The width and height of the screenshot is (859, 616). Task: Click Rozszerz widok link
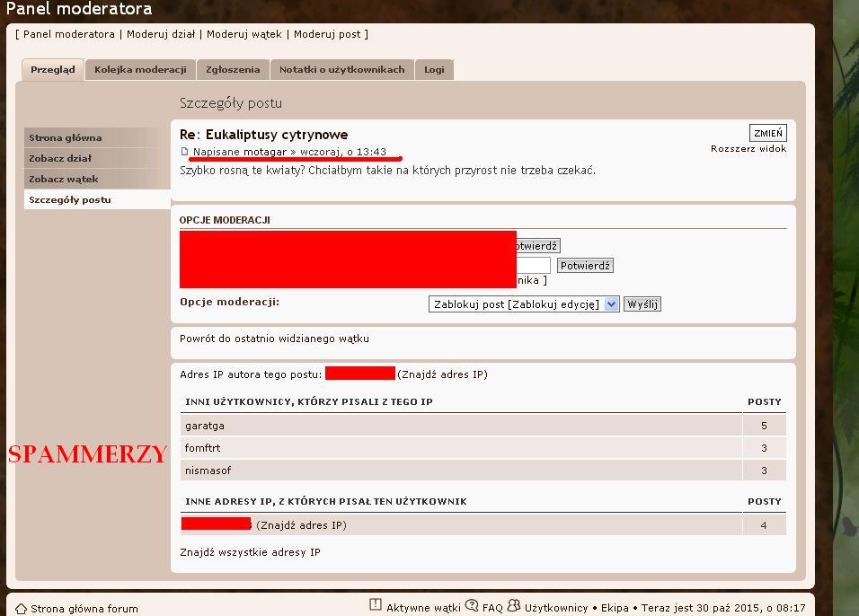tap(748, 149)
